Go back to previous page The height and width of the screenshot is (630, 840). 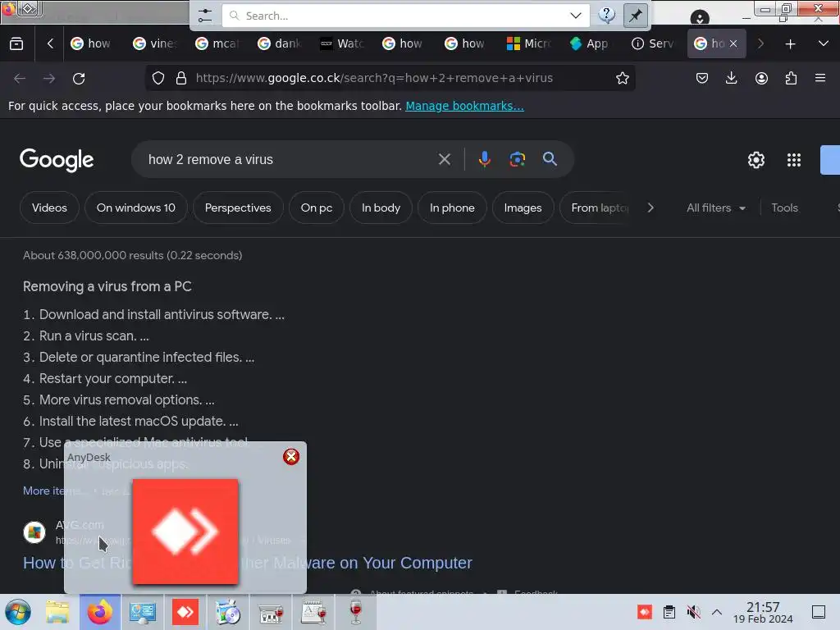coord(20,78)
